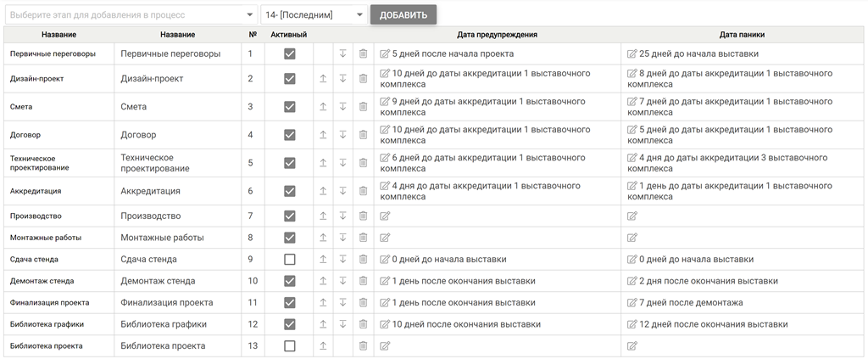Click trash icon for Договор row
Image resolution: width=868 pixels, height=359 pixels.
point(363,135)
